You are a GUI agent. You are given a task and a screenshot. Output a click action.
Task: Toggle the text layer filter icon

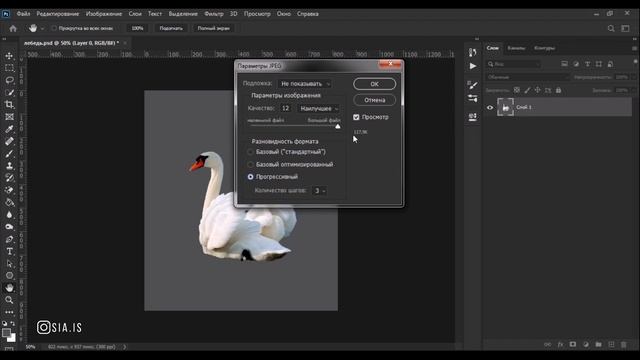click(x=587, y=64)
